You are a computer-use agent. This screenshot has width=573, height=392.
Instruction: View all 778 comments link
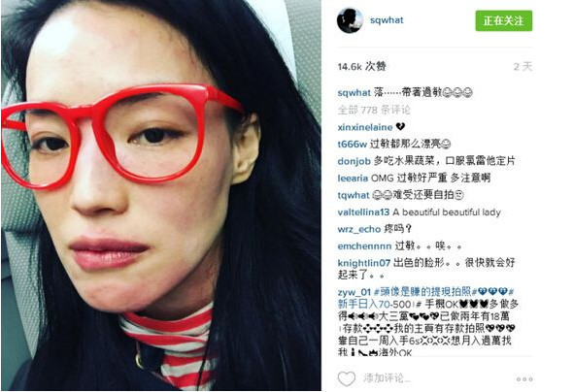pos(374,110)
